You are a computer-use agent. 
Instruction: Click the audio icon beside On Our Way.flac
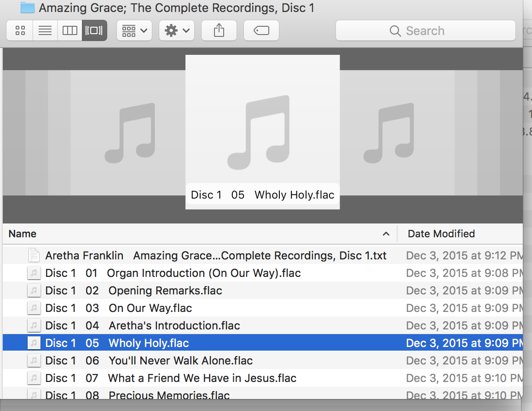(34, 308)
